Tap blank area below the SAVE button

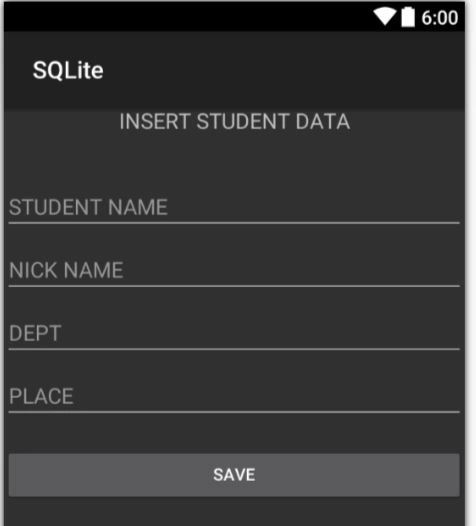234,512
